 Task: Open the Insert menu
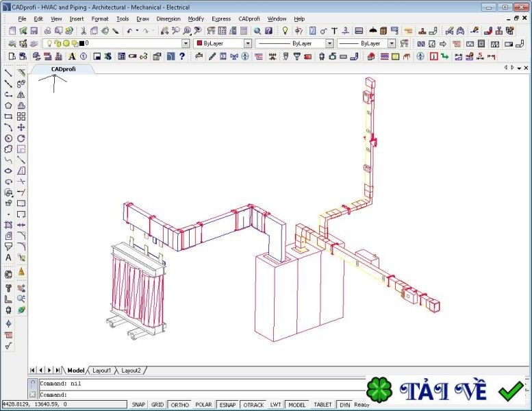click(x=76, y=18)
